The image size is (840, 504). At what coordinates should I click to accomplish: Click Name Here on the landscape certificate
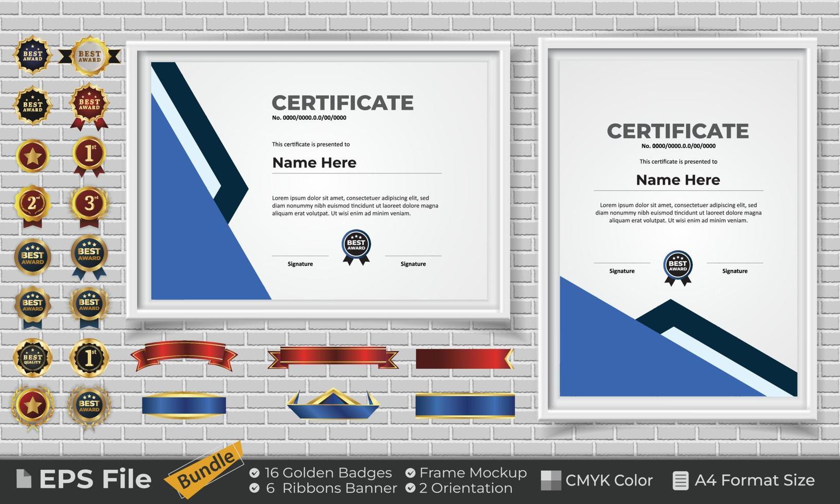click(314, 163)
